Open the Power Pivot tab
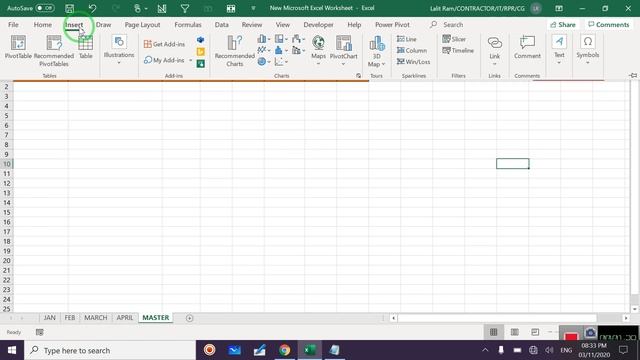Screen dimensions: 640x360 point(392,24)
